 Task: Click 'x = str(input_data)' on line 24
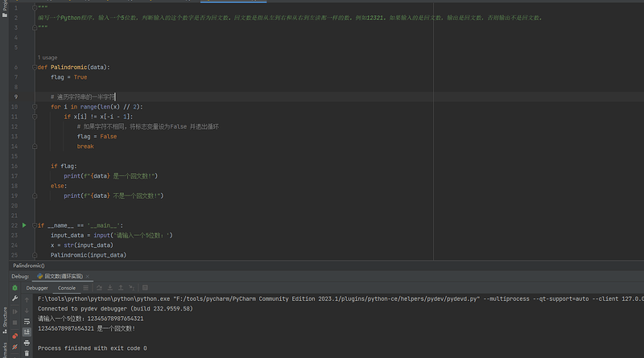[82, 245]
